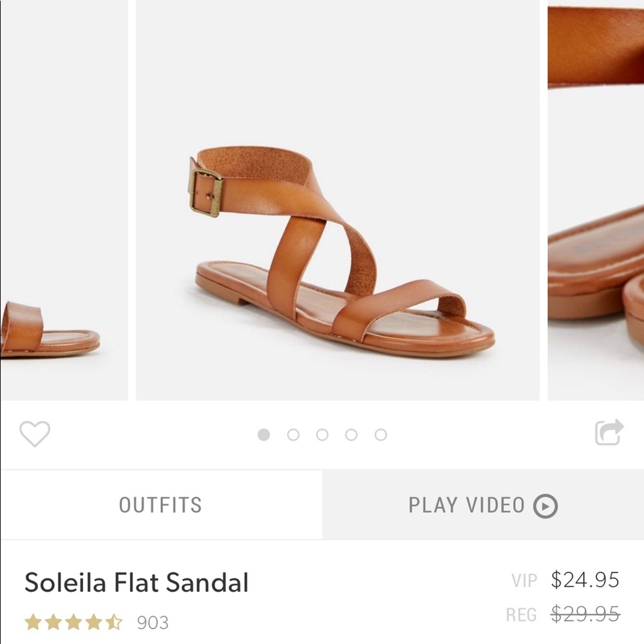Select the third carousel dot
644x644 pixels.
pyautogui.click(x=322, y=435)
